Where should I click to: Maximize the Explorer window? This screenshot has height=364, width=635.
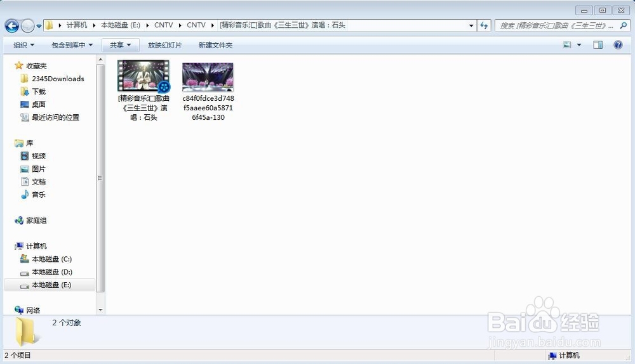603,11
